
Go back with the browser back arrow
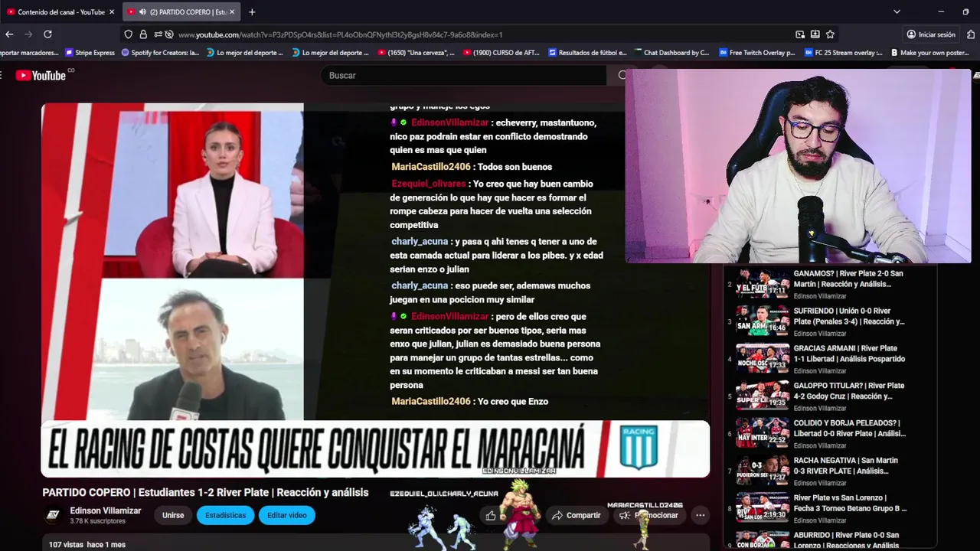click(9, 34)
